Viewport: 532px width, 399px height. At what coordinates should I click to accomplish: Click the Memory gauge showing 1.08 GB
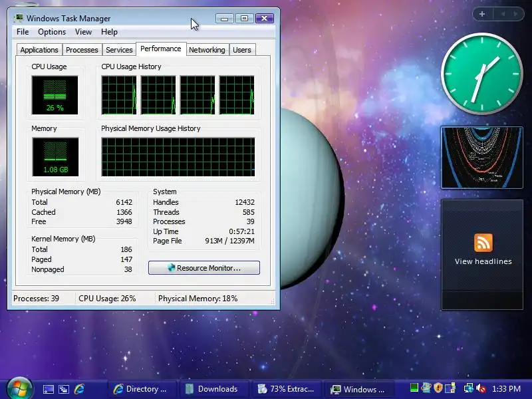coord(55,157)
